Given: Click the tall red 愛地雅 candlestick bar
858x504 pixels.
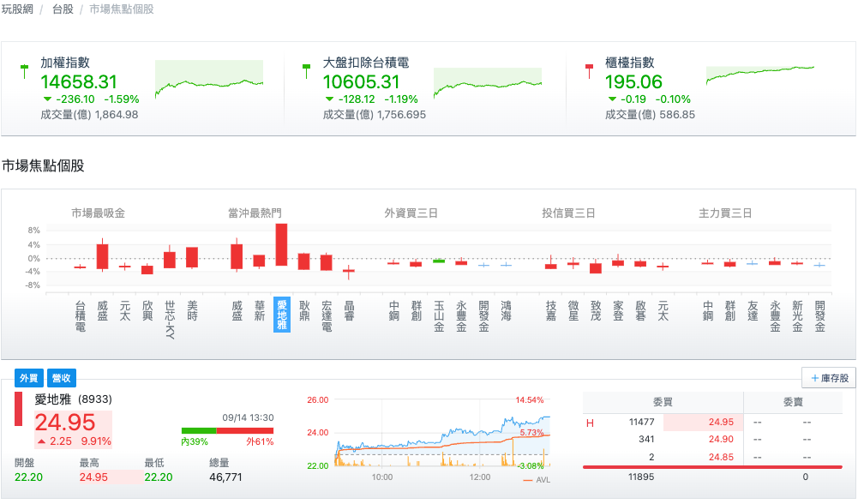Looking at the screenshot, I should tap(282, 244).
